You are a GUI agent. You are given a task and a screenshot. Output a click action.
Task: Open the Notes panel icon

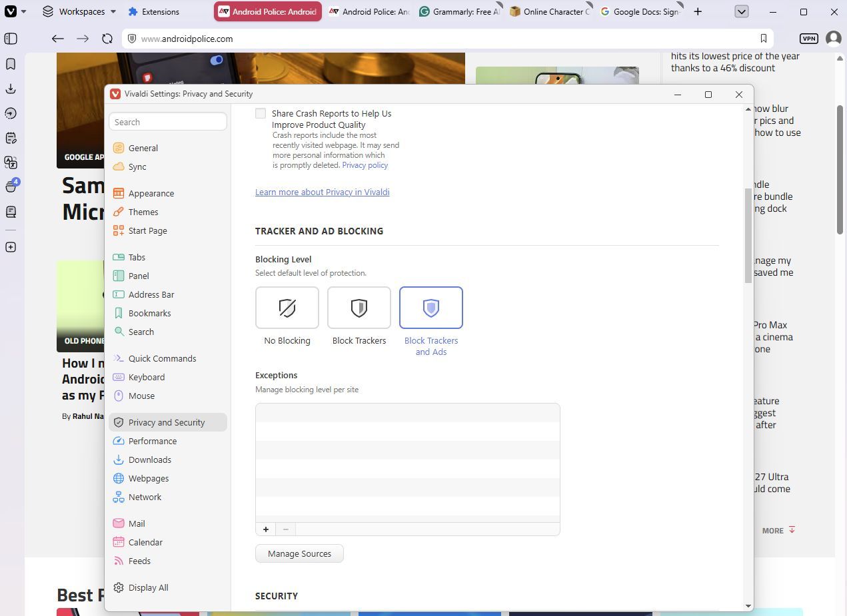(11, 138)
